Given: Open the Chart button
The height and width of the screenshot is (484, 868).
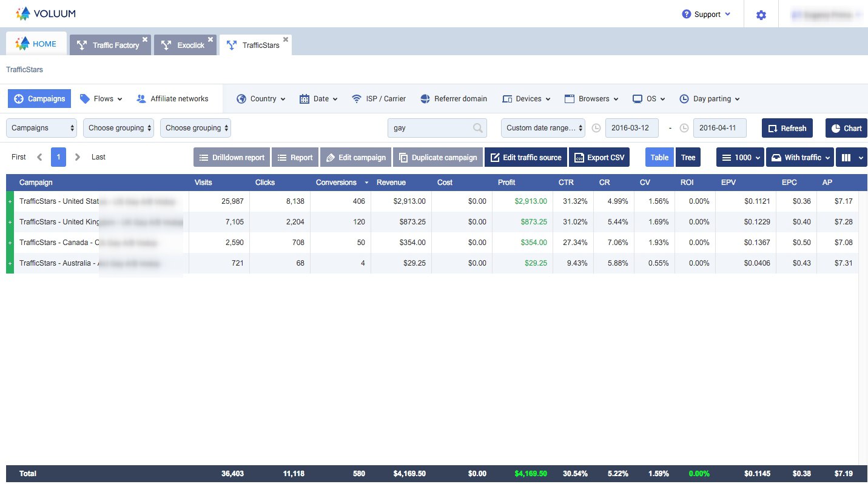Looking at the screenshot, I should point(846,128).
